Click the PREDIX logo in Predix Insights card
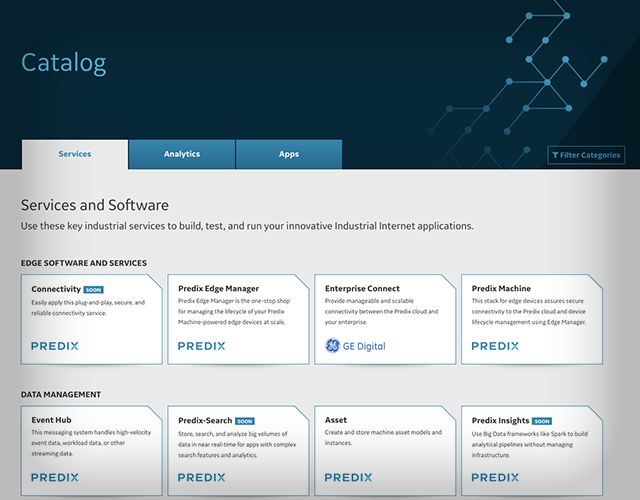640x500 pixels. point(495,478)
